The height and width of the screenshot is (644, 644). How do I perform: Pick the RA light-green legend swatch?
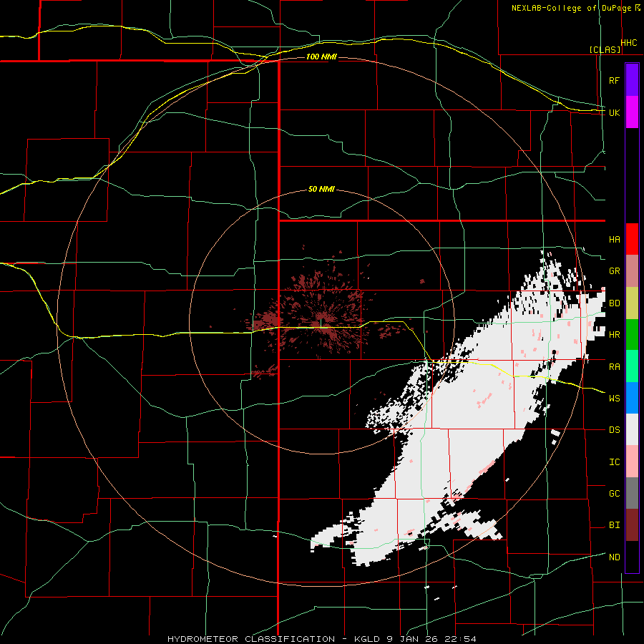tap(632, 366)
